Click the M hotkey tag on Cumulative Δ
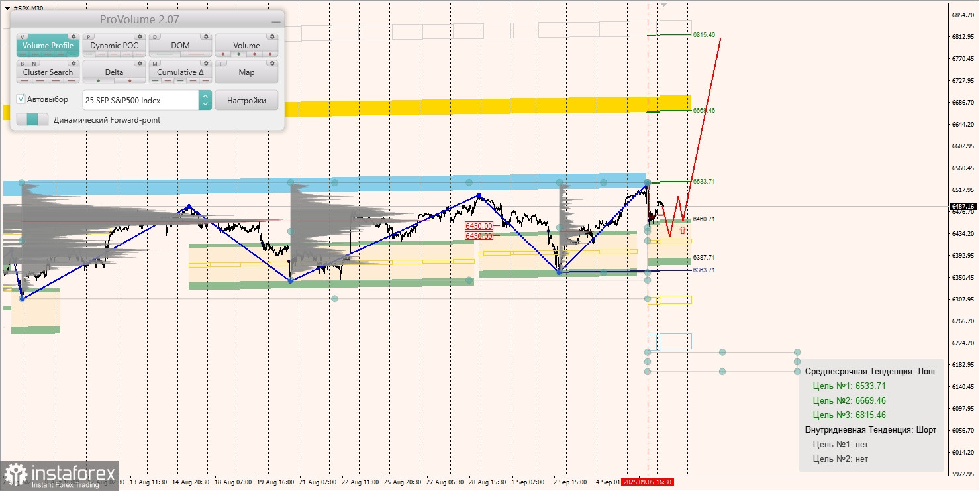Image resolution: width=980 pixels, height=491 pixels. coord(155,64)
